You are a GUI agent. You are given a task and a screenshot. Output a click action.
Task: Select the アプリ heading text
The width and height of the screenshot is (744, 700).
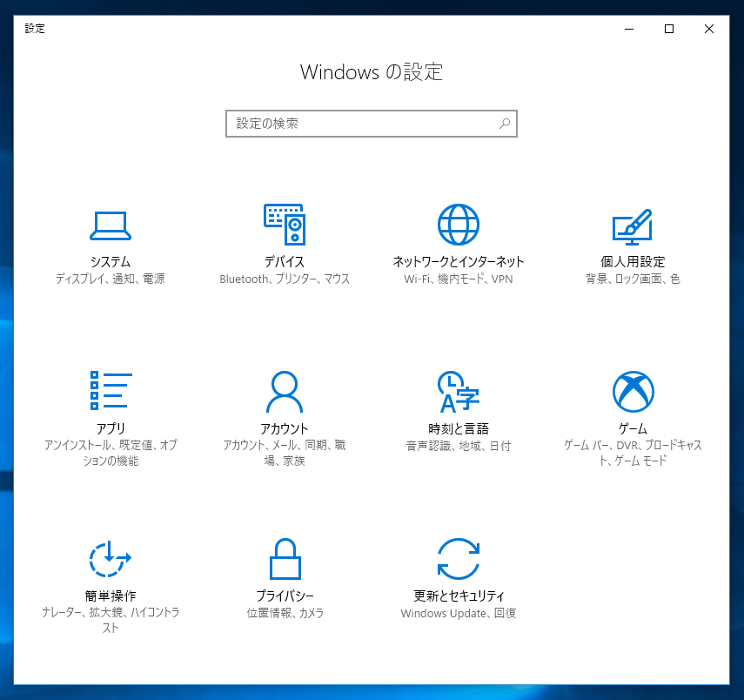pos(111,429)
